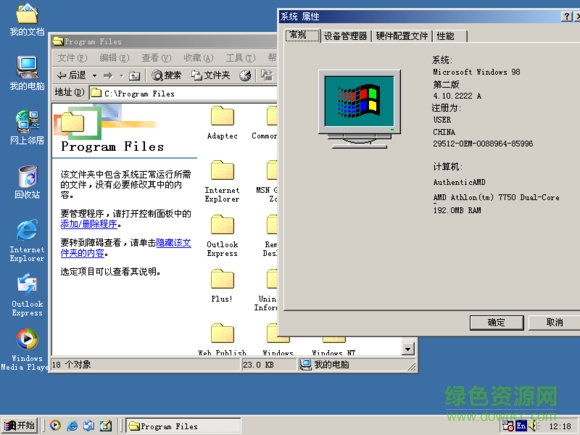Click the 添加/删除程序 link
Image resolution: width=580 pixels, height=435 pixels.
pos(89,224)
